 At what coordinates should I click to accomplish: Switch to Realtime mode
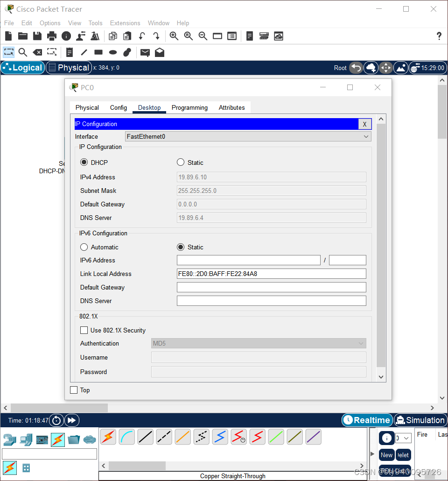click(367, 420)
